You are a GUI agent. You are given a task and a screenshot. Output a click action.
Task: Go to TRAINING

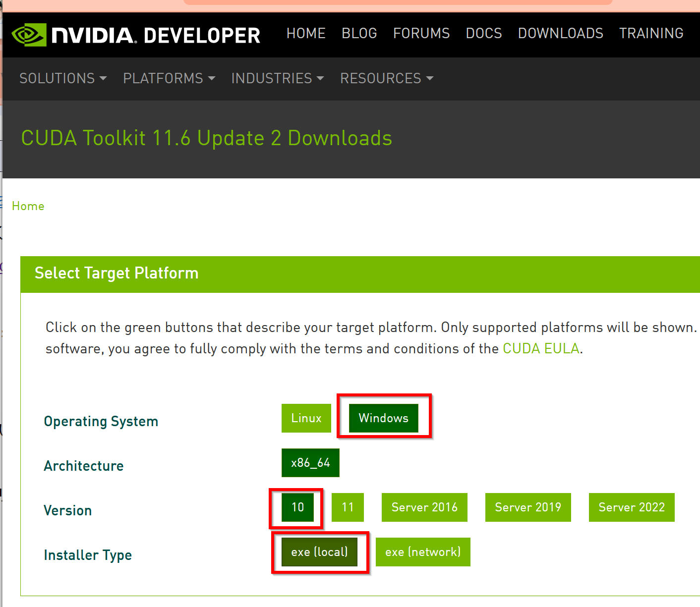pos(651,33)
